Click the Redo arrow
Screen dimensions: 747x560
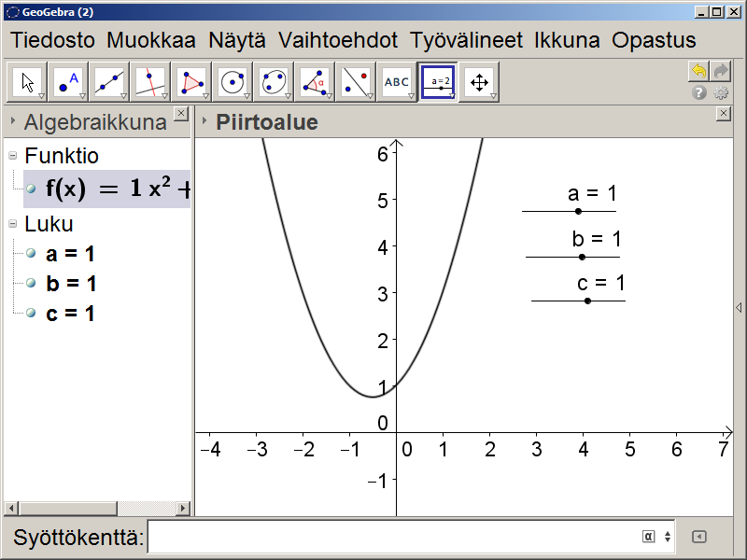click(x=720, y=72)
